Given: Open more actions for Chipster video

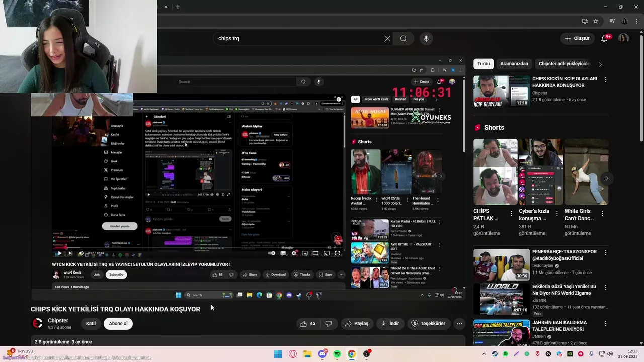Looking at the screenshot, I should [459, 324].
